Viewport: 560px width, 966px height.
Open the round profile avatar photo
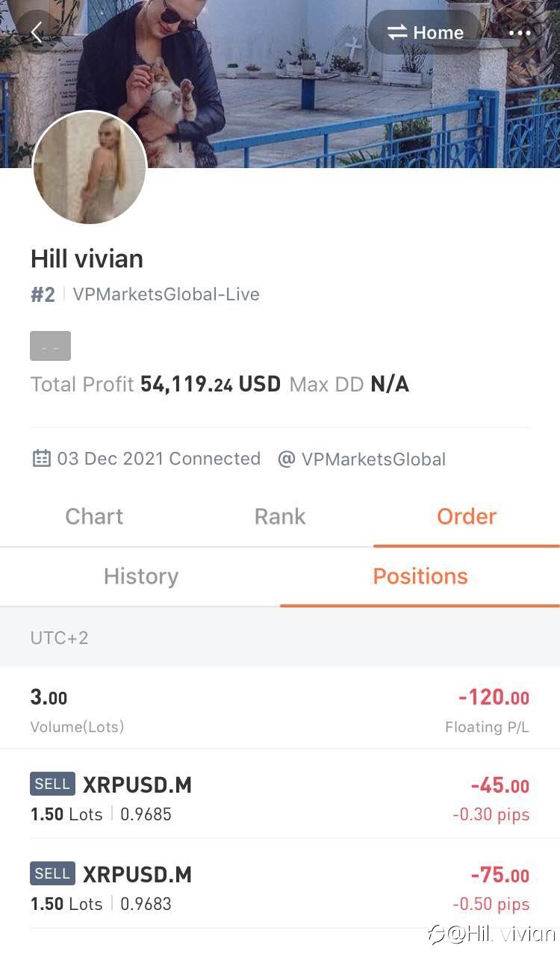tap(90, 167)
